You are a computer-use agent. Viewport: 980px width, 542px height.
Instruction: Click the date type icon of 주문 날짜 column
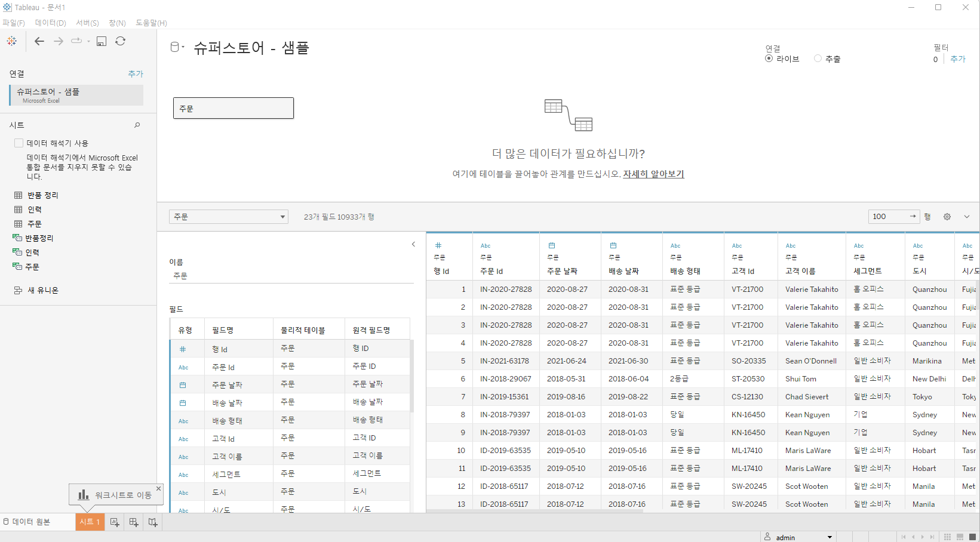coord(552,245)
